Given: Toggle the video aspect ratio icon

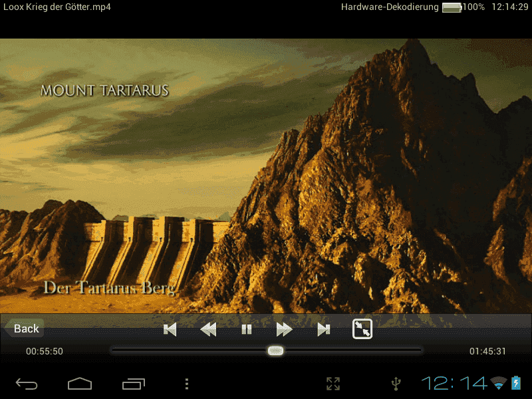Looking at the screenshot, I should [x=362, y=329].
